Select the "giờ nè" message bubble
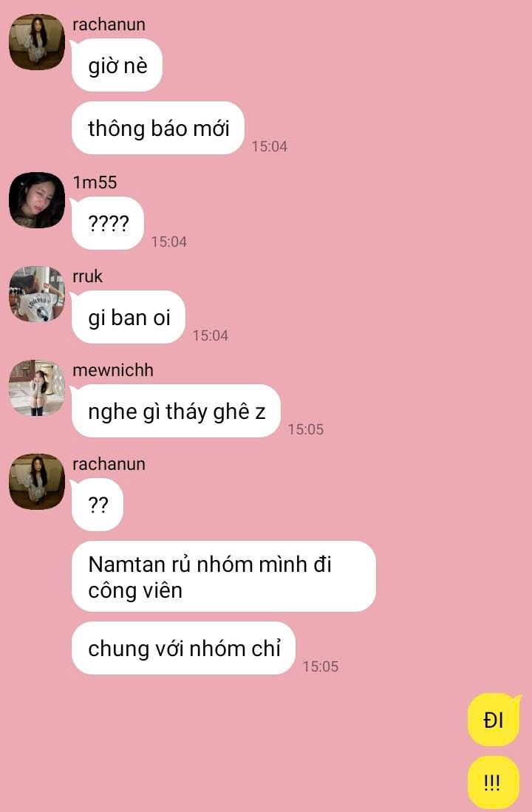 click(x=117, y=65)
